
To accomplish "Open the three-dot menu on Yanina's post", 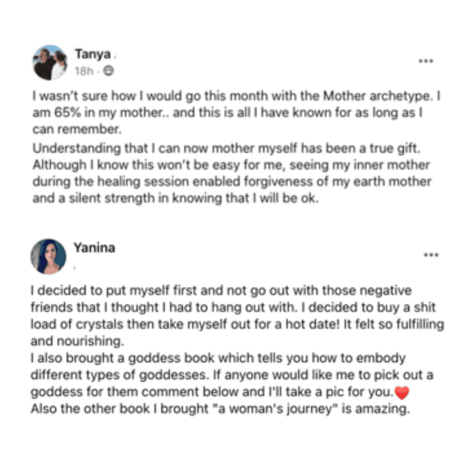I will coord(431,255).
